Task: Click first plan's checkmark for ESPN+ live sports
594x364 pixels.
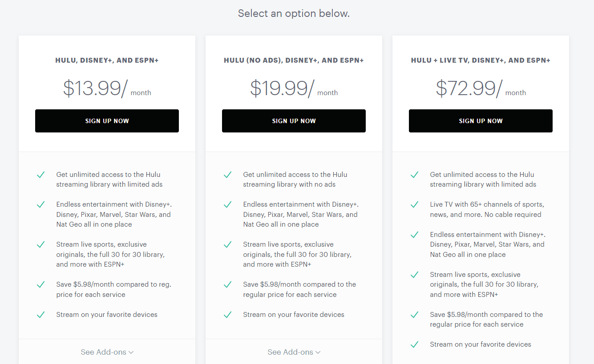Action: (x=40, y=244)
